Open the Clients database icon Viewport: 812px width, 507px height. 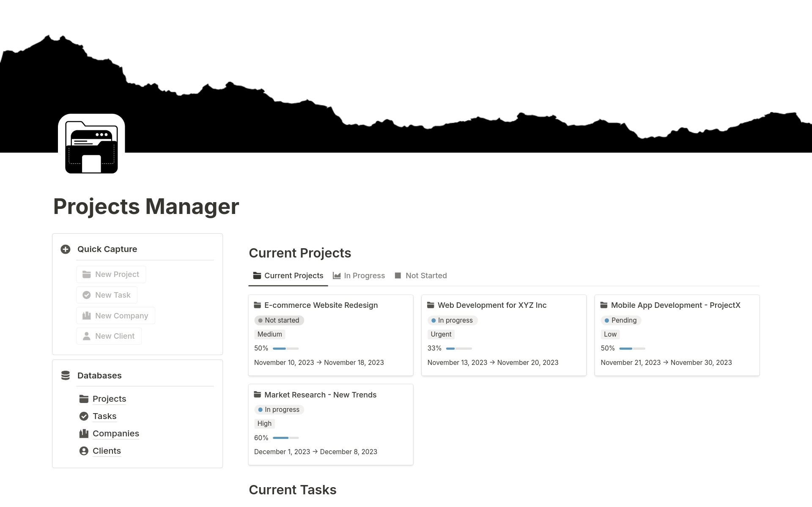[84, 450]
